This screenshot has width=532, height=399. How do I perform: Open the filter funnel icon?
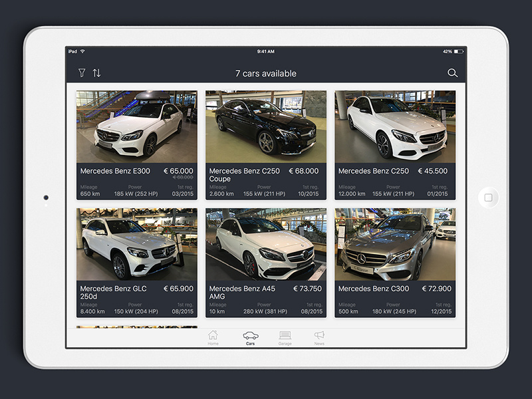click(x=82, y=73)
